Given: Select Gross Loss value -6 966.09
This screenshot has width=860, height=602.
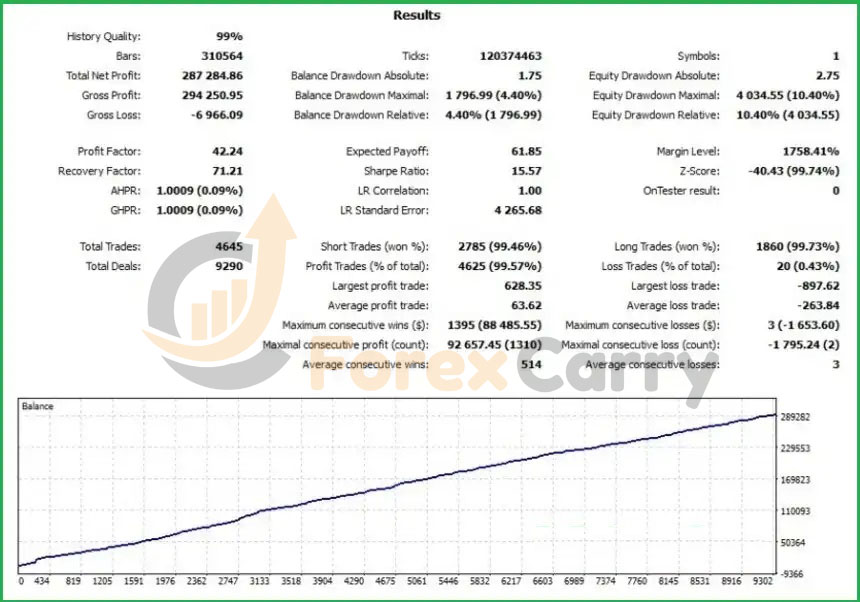Looking at the screenshot, I should [x=217, y=115].
